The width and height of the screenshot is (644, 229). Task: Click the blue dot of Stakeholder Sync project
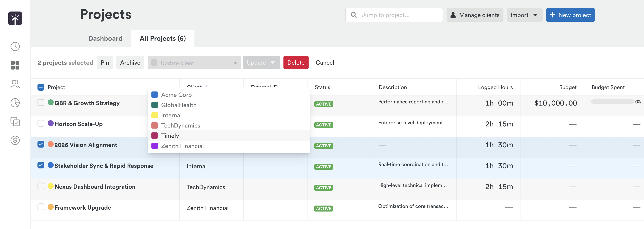(51, 165)
